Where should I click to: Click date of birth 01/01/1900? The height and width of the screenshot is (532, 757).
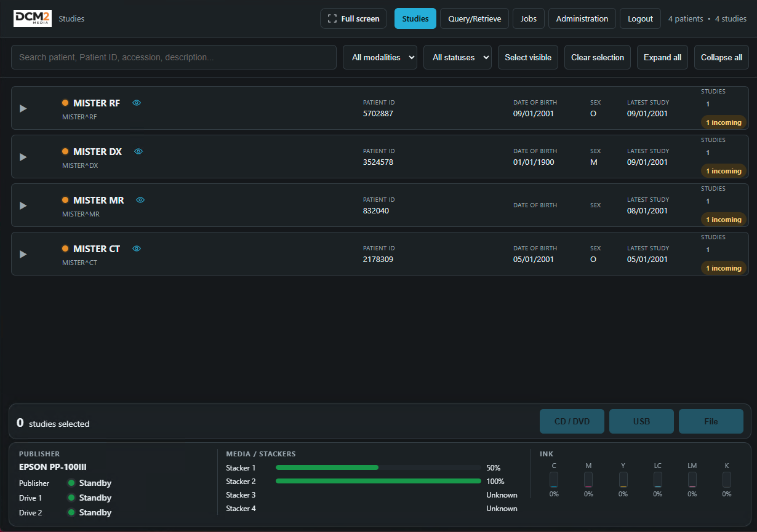[x=534, y=162]
